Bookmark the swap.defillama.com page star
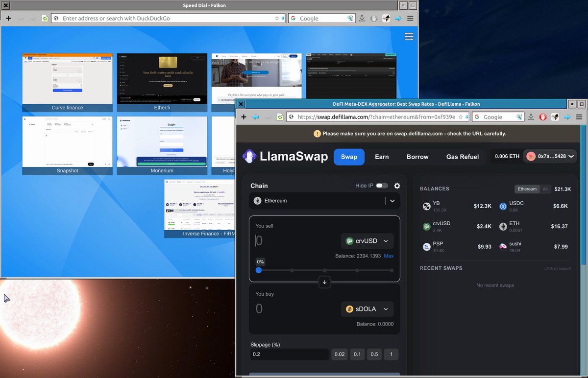 [461, 117]
